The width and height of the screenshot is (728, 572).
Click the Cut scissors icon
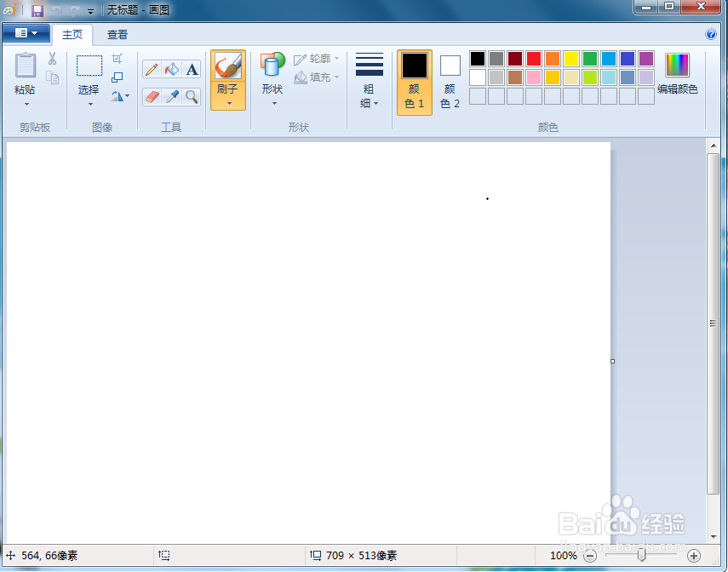point(52,59)
